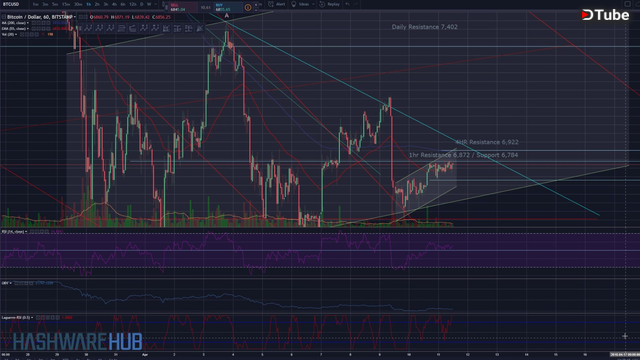Click the H6871.19 high price value
The image size is (640, 360).
coord(120,17)
